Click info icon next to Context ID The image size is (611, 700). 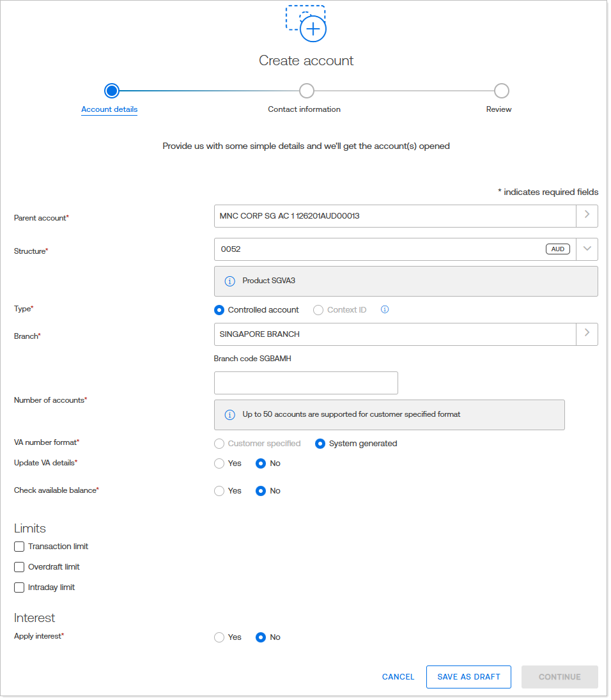pos(385,309)
